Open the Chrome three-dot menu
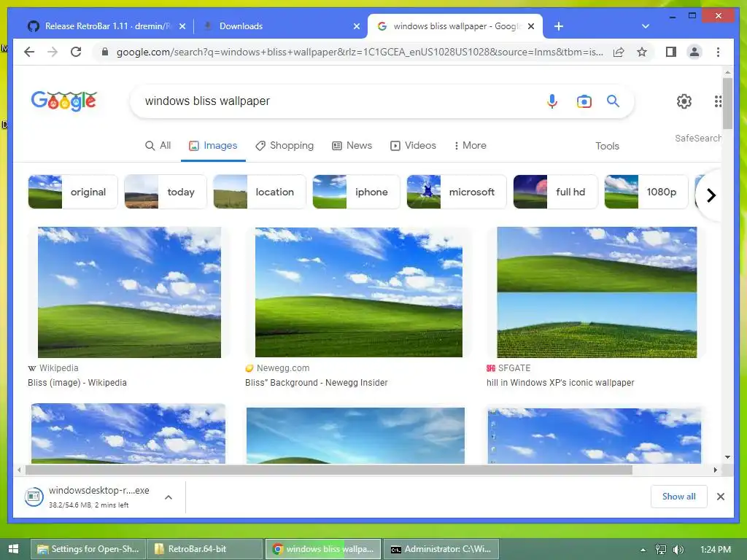747x560 pixels. pyautogui.click(x=718, y=52)
